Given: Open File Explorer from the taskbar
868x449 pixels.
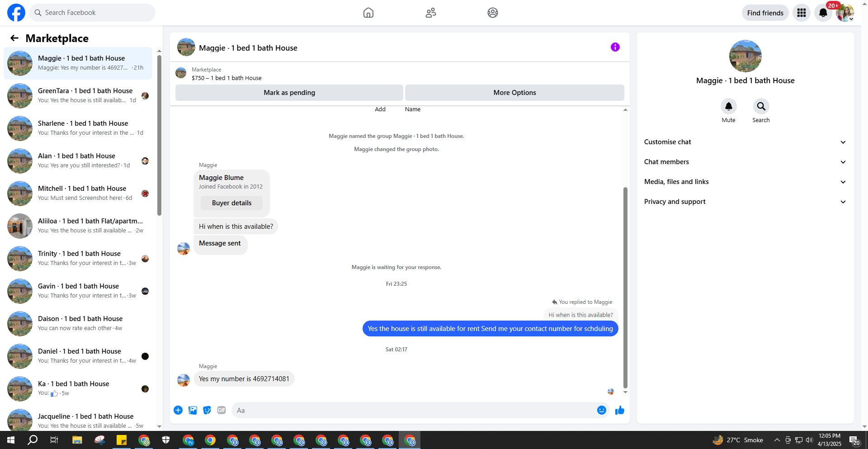Looking at the screenshot, I should [x=77, y=440].
